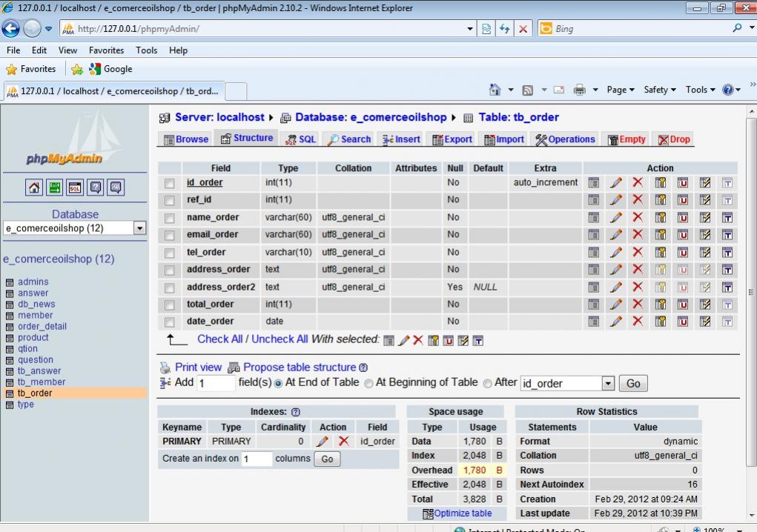Open the Operations tab
This screenshot has height=532, width=757.
click(565, 139)
